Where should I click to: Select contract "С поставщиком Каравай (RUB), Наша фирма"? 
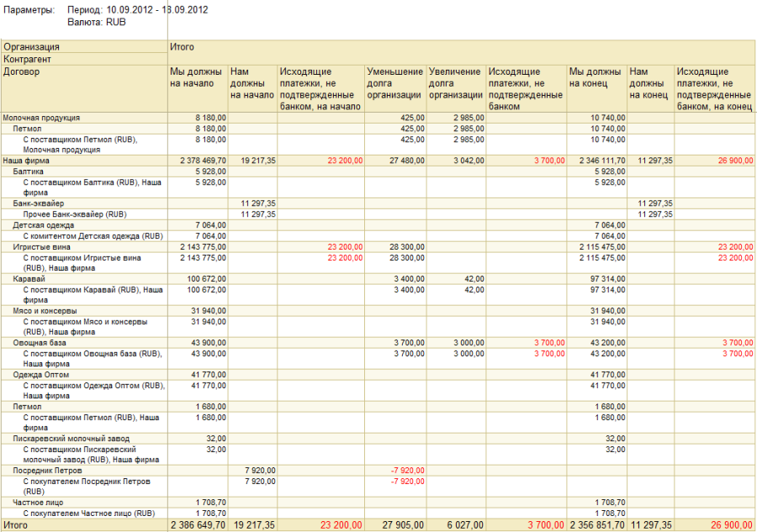click(x=93, y=295)
